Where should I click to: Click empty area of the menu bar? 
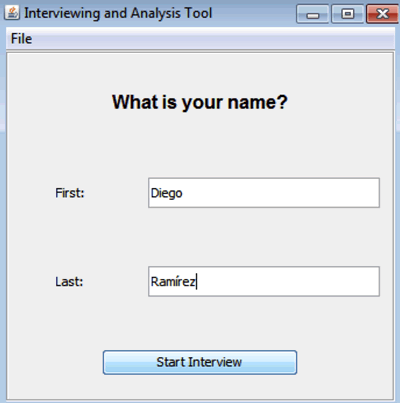pyautogui.click(x=213, y=39)
